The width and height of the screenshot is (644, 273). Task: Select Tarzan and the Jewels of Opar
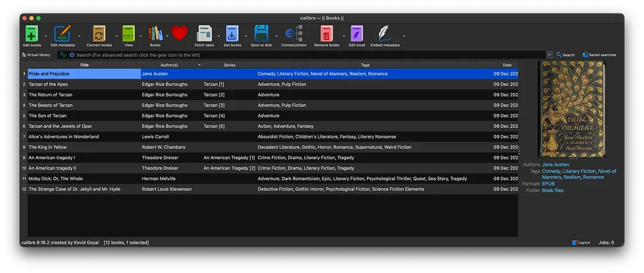point(61,126)
